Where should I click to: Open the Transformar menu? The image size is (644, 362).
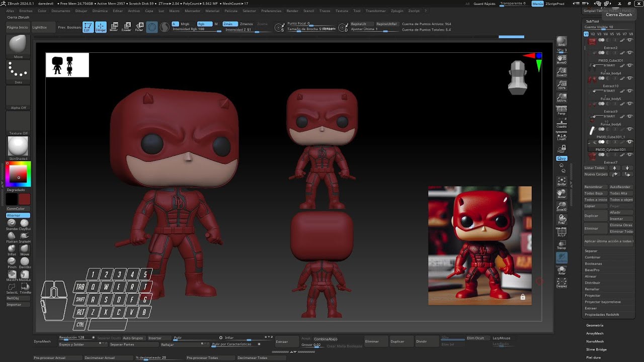coord(376,11)
